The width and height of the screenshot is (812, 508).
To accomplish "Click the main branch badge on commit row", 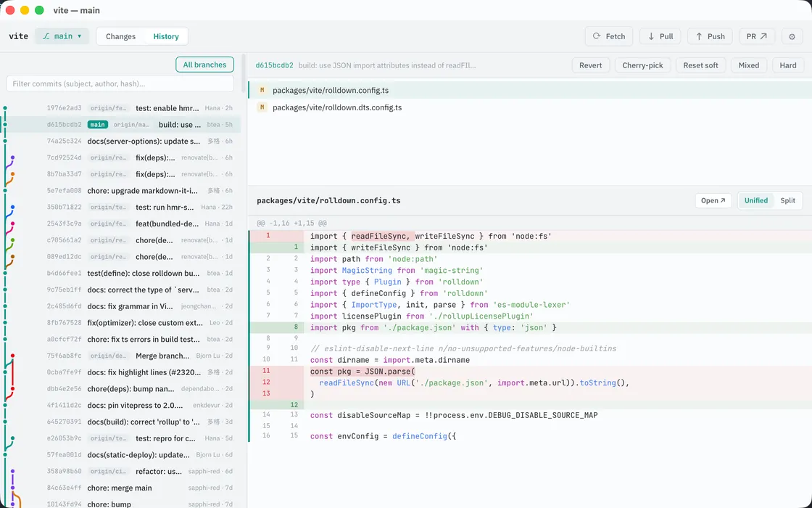I will (97, 124).
